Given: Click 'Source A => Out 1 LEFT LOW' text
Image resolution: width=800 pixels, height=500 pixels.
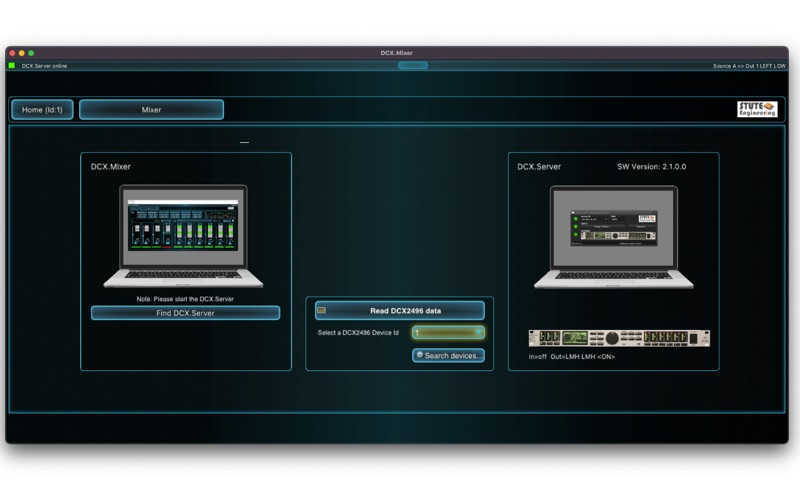Looking at the screenshot, I should point(749,66).
